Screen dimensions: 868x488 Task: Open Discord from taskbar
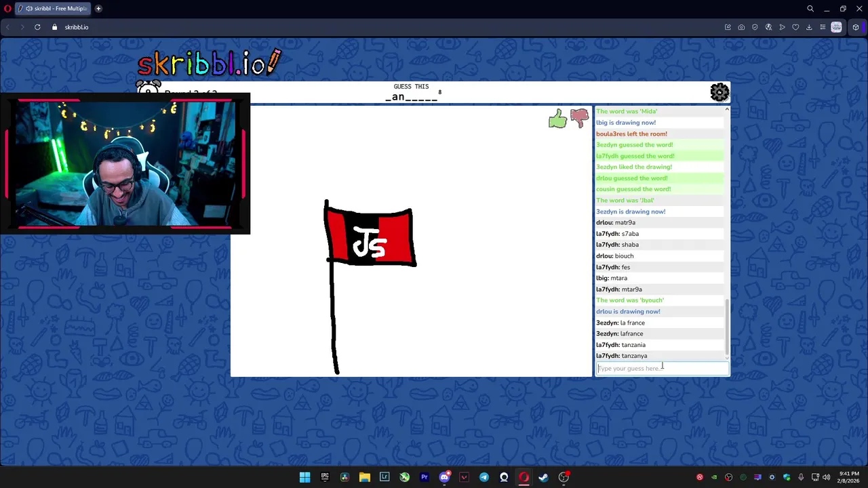(x=444, y=477)
